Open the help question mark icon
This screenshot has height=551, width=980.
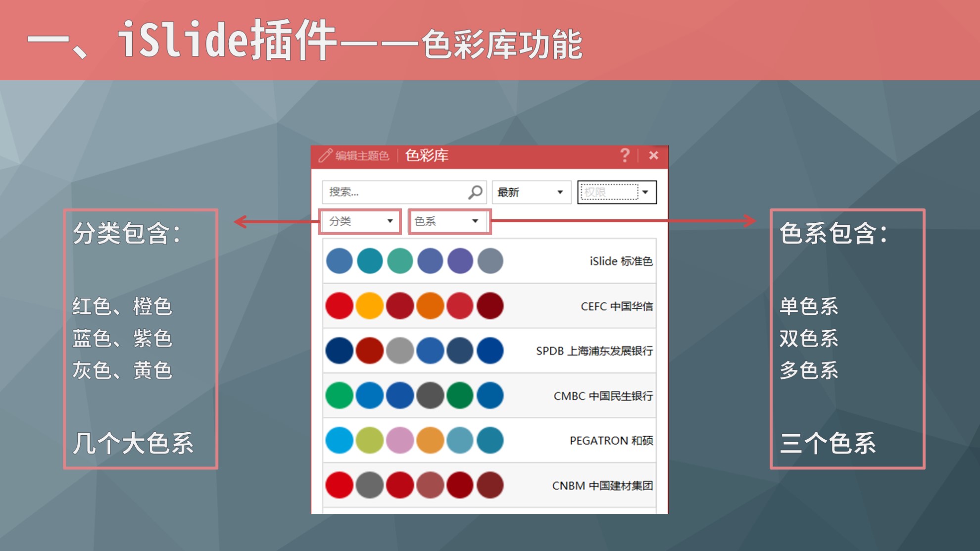625,155
